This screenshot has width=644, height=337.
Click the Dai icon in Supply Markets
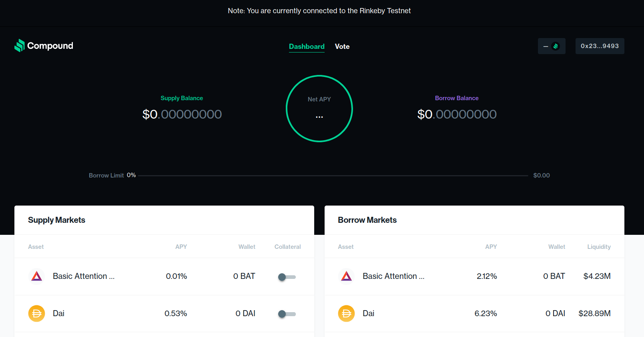pos(36,313)
